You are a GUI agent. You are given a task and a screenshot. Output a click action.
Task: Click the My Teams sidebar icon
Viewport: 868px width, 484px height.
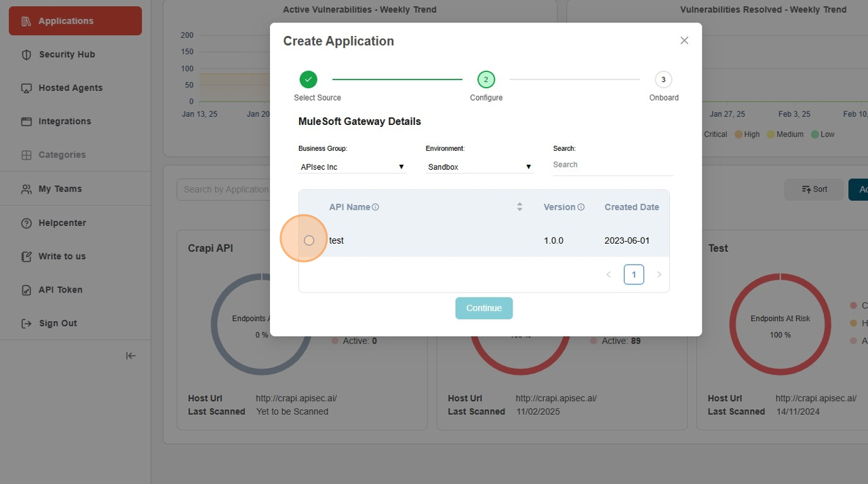(26, 189)
